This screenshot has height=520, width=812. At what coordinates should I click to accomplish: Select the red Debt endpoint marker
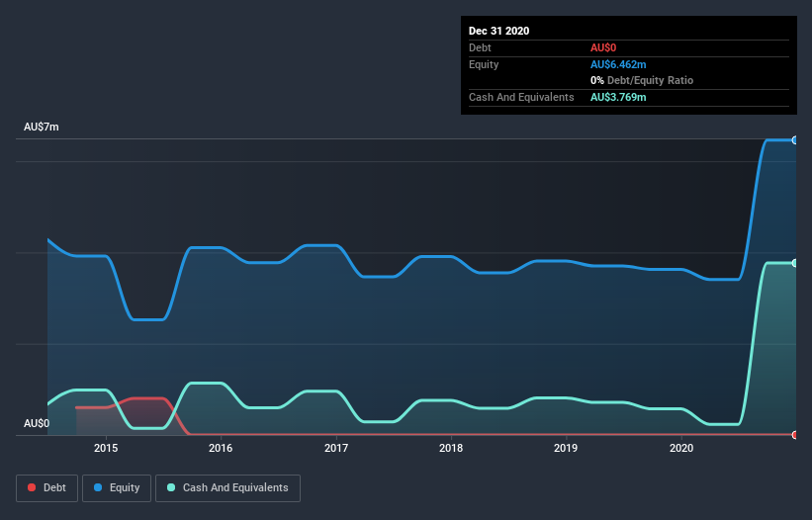pyautogui.click(x=795, y=435)
